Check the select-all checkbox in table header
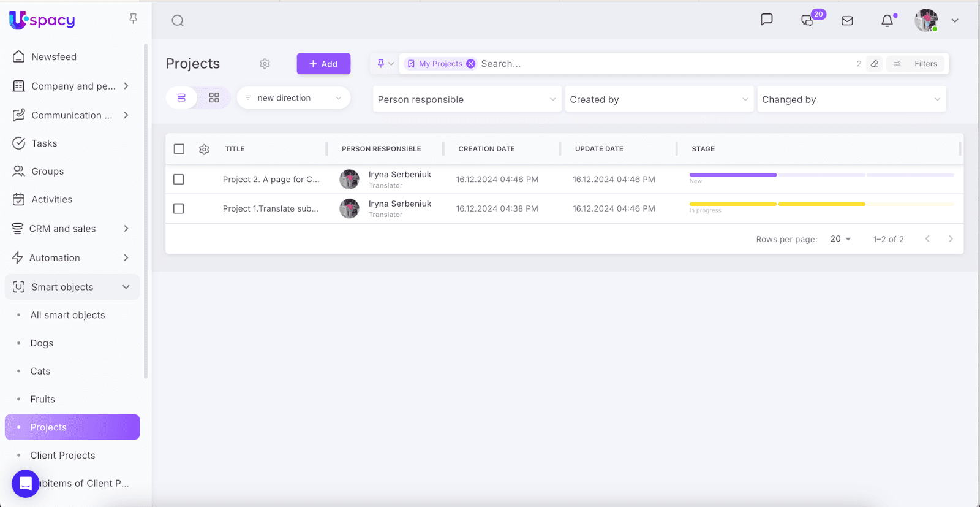 click(x=179, y=149)
